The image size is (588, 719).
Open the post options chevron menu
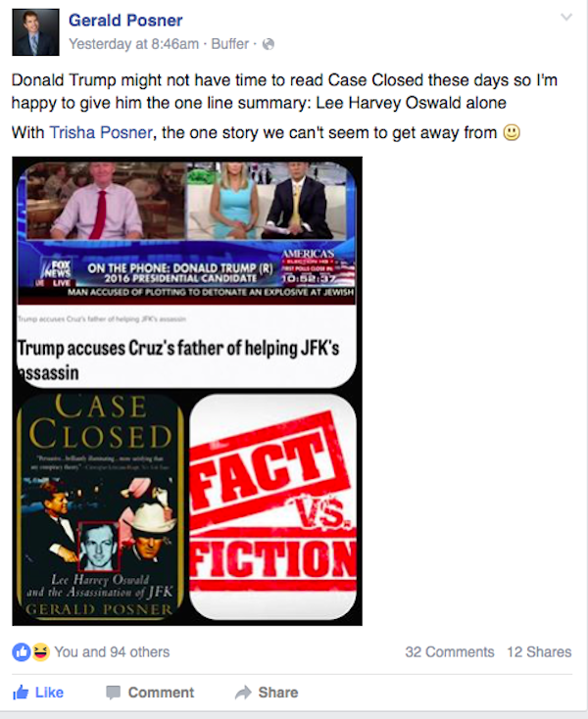pos(566,18)
